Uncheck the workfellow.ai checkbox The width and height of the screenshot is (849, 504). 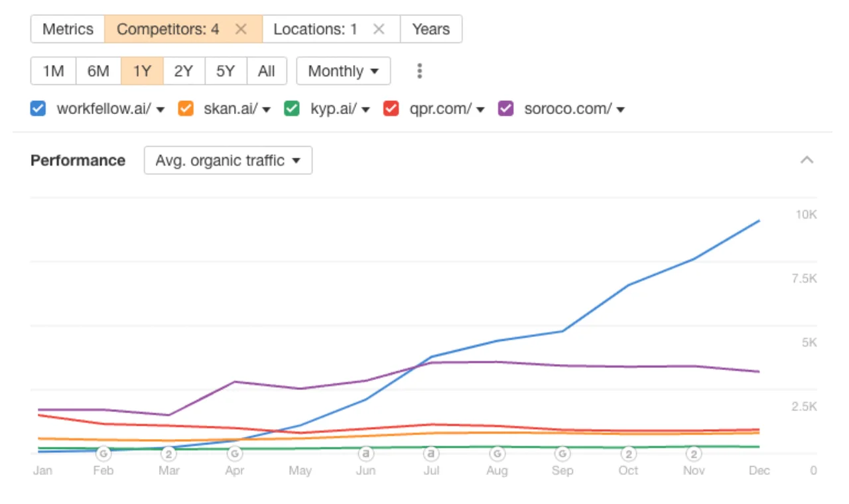[x=38, y=108]
